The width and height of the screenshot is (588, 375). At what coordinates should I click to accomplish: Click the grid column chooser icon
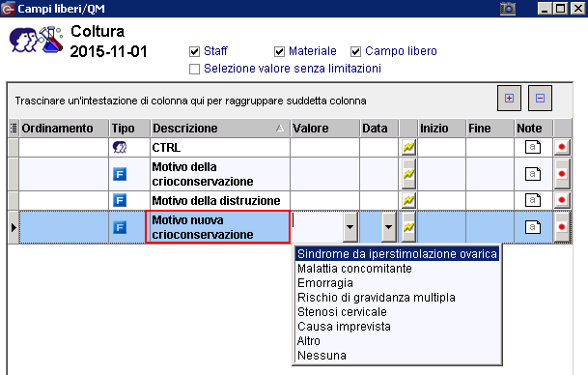click(x=14, y=129)
